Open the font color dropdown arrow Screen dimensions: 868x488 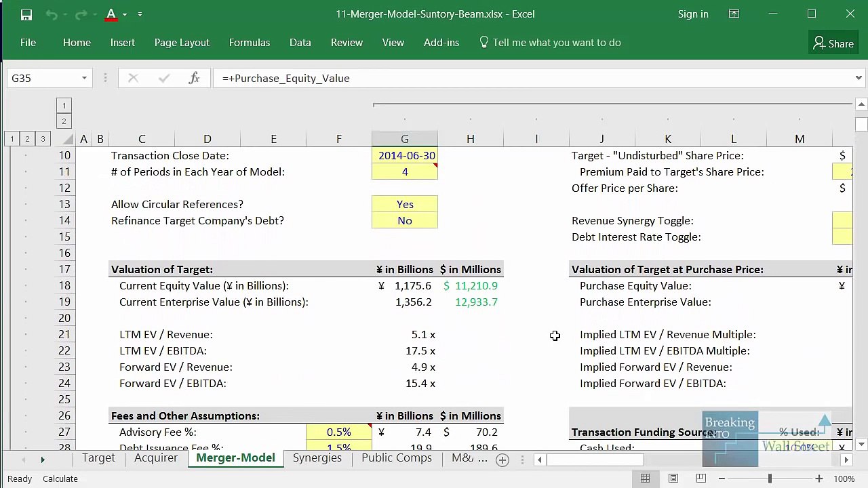[x=125, y=14]
